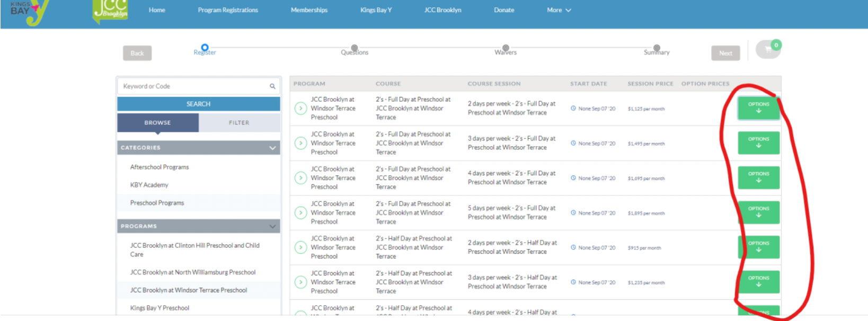Click the Register step marker
Image resolution: width=868 pixels, height=321 pixels.
(205, 48)
